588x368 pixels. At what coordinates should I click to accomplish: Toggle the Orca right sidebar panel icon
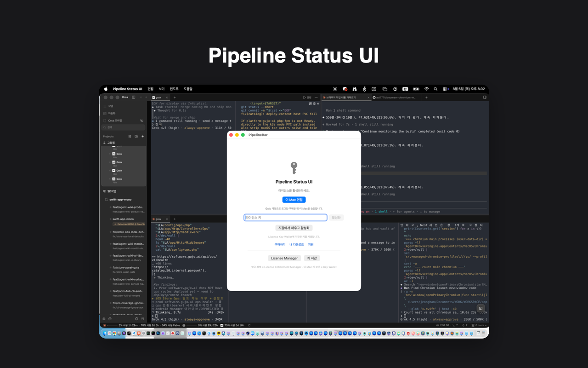click(485, 97)
